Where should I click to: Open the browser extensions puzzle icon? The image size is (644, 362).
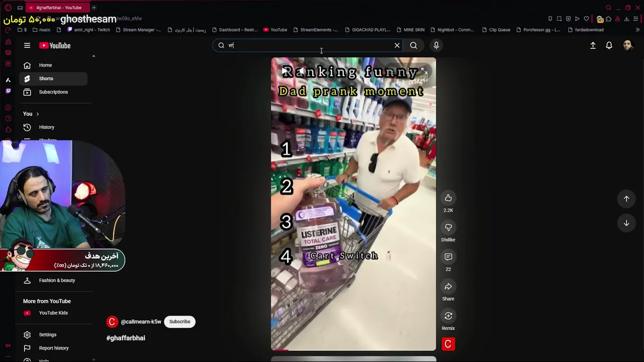pos(609,19)
